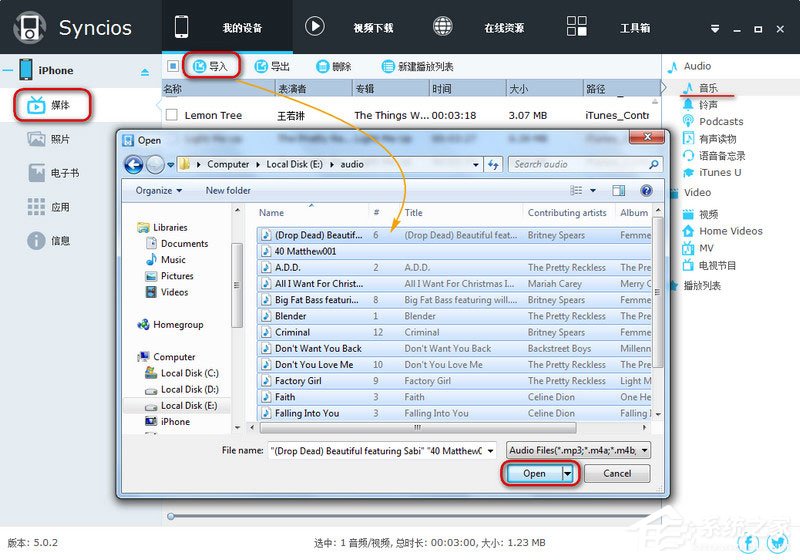
Task: Click 新建播放列表 button
Action: [417, 66]
